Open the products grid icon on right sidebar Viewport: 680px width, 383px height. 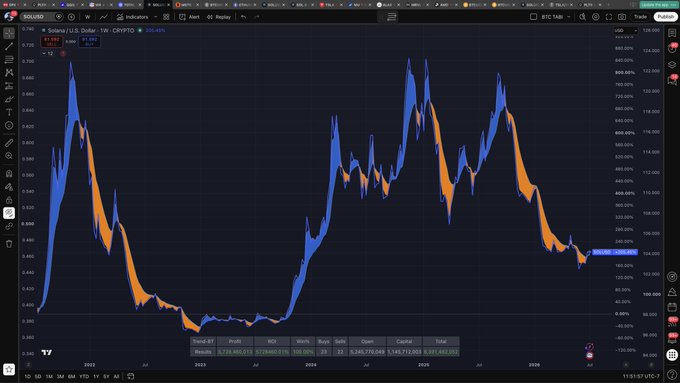(672, 355)
